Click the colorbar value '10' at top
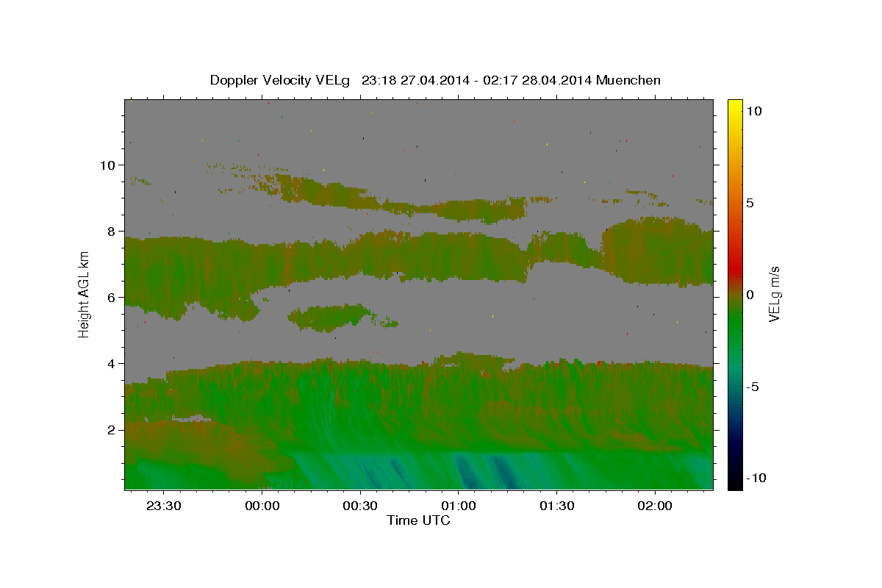 (x=753, y=110)
